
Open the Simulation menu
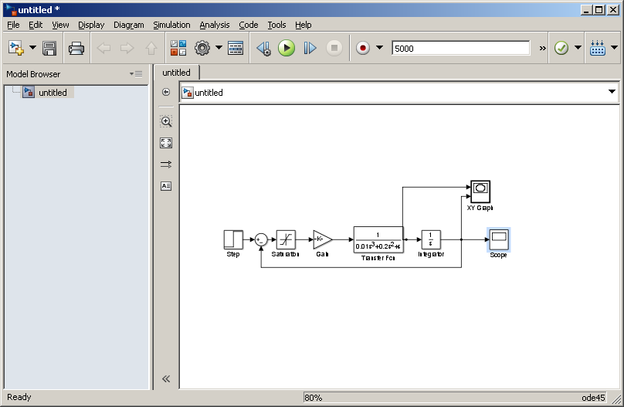(x=171, y=24)
